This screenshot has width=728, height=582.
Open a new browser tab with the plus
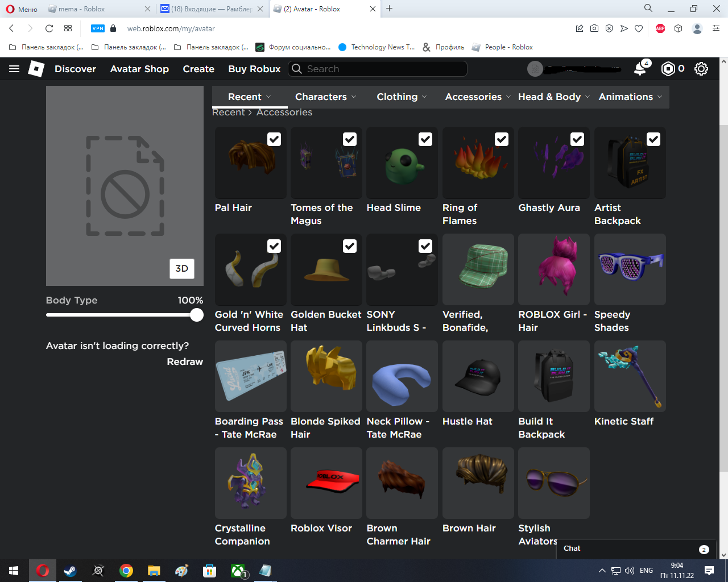[389, 9]
